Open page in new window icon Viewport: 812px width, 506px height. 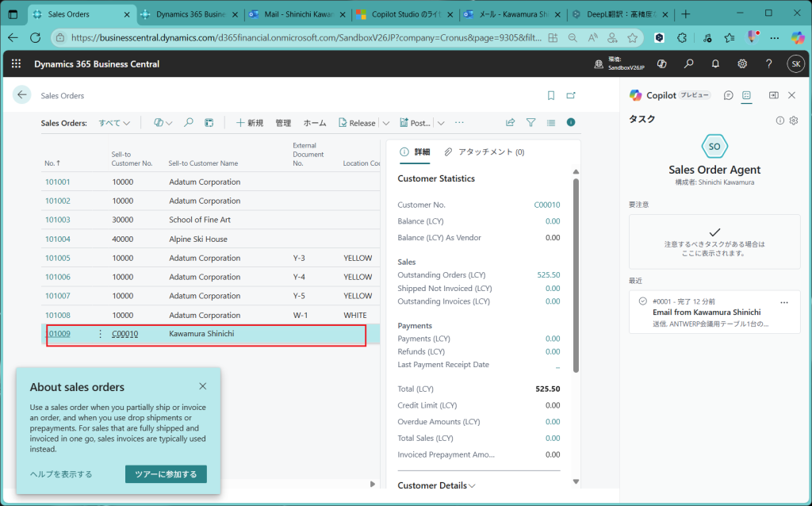click(571, 95)
